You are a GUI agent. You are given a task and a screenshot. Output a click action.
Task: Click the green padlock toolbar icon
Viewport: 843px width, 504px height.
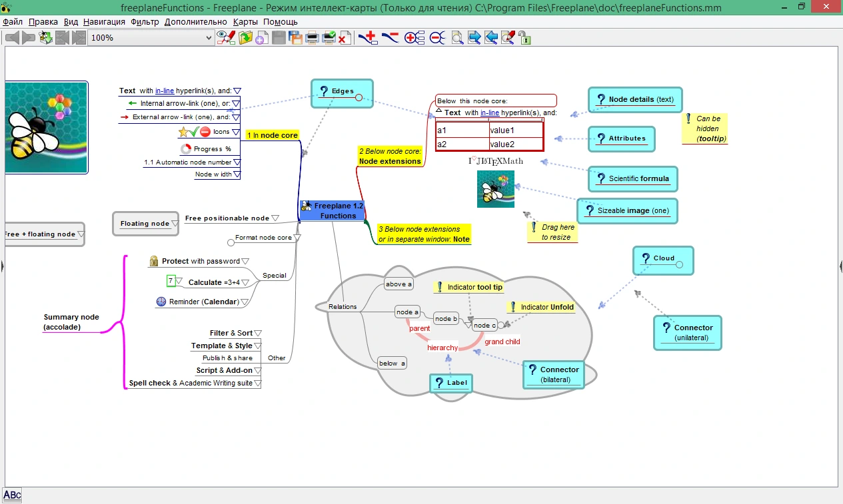point(524,38)
